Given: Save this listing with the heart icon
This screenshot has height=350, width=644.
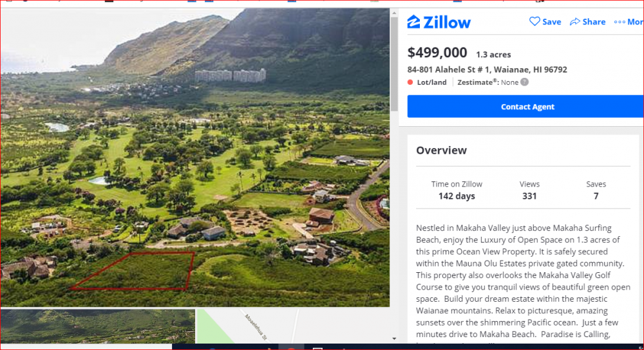Looking at the screenshot, I should click(x=535, y=21).
